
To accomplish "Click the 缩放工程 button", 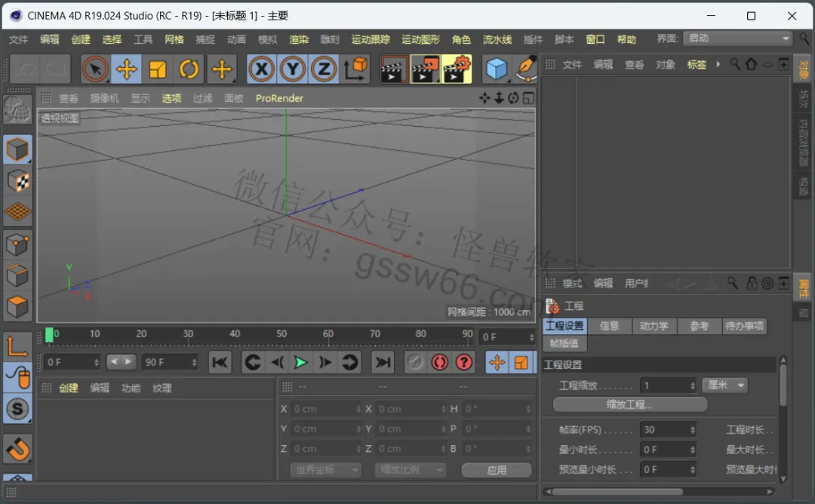I will pos(629,404).
